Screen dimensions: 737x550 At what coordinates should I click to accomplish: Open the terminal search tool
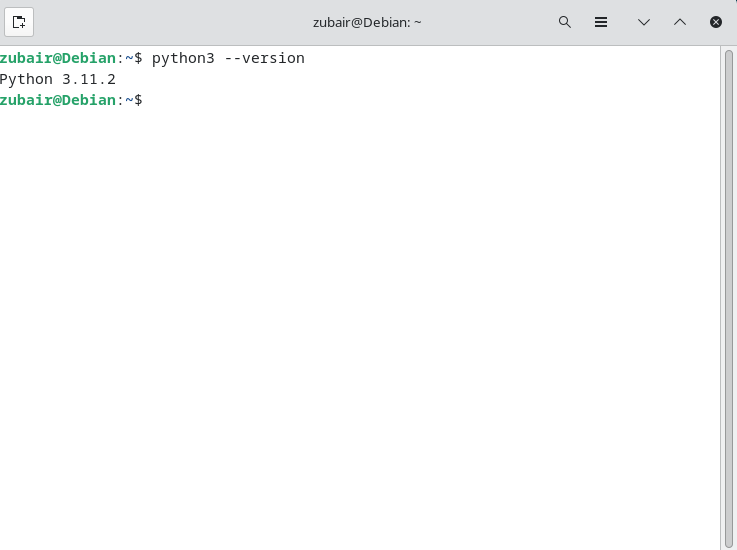(565, 22)
